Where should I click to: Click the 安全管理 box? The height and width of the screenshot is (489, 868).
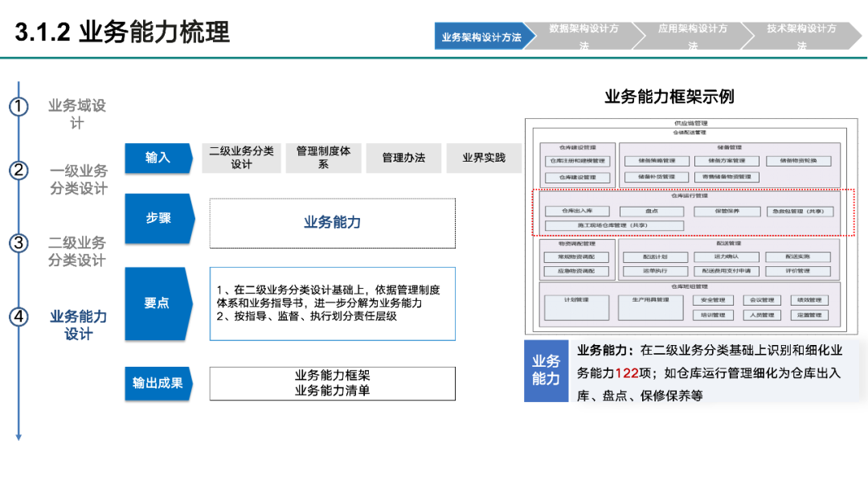(713, 300)
